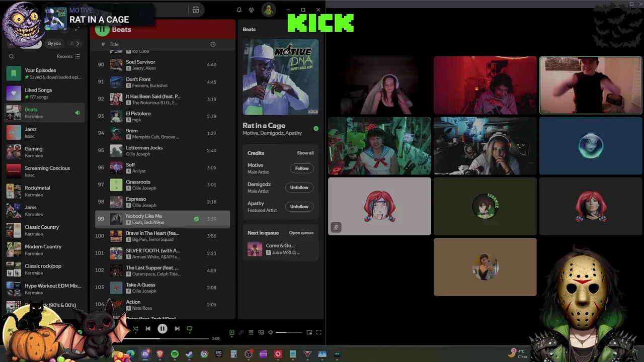Adjust the volume slider in Spotify
Image resolution: width=644 pixels, height=362 pixels.
tap(289, 332)
